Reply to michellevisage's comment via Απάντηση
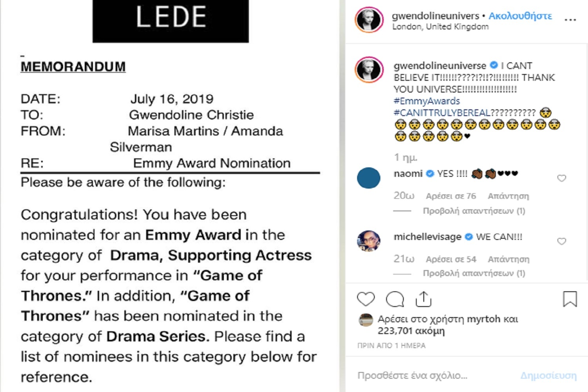588x392 pixels. (x=508, y=259)
